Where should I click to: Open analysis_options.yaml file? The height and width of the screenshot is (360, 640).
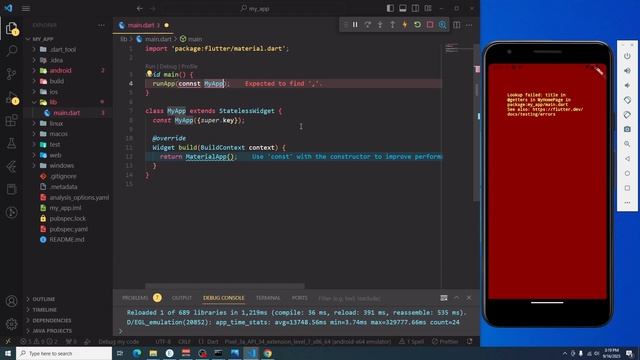(x=79, y=198)
